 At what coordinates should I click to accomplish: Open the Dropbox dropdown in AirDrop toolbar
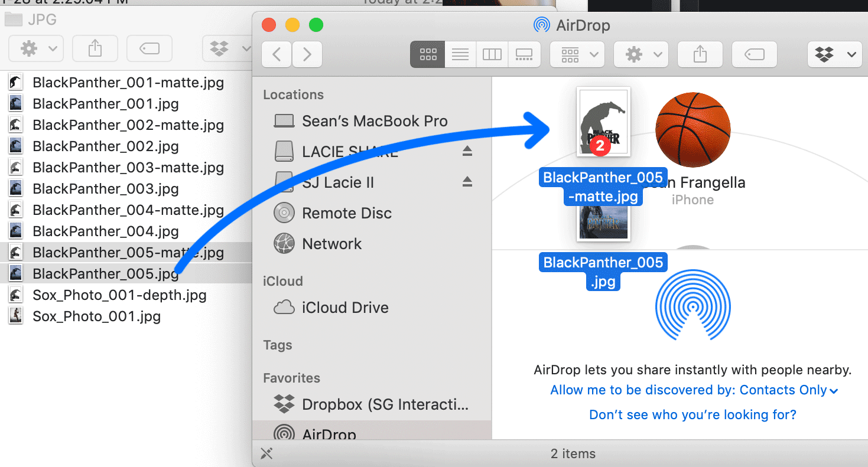(835, 54)
